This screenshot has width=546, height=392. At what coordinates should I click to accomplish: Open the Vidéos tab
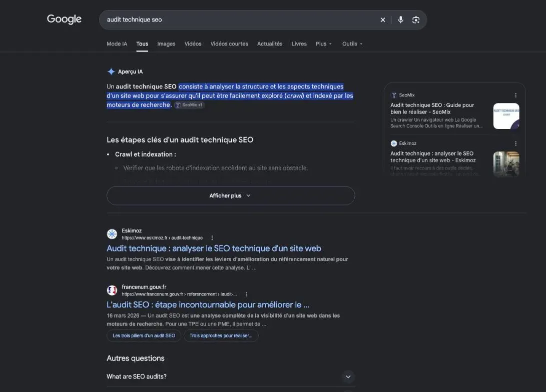tap(193, 44)
